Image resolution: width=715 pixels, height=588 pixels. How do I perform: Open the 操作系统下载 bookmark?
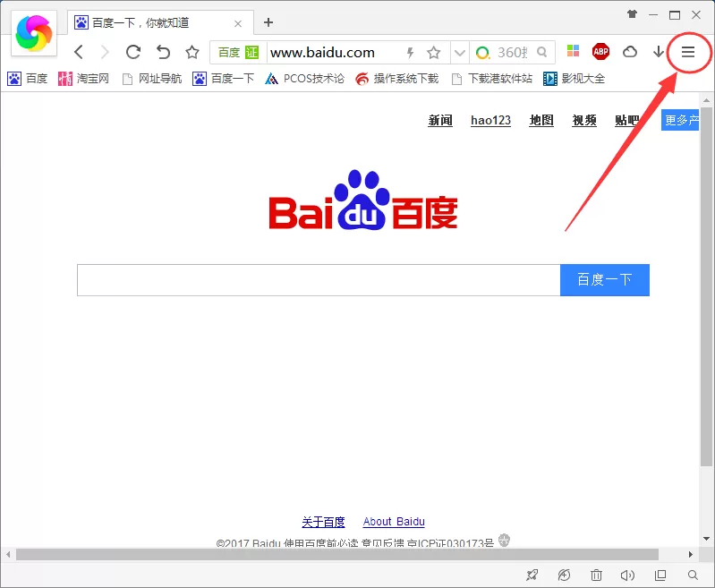(x=397, y=79)
